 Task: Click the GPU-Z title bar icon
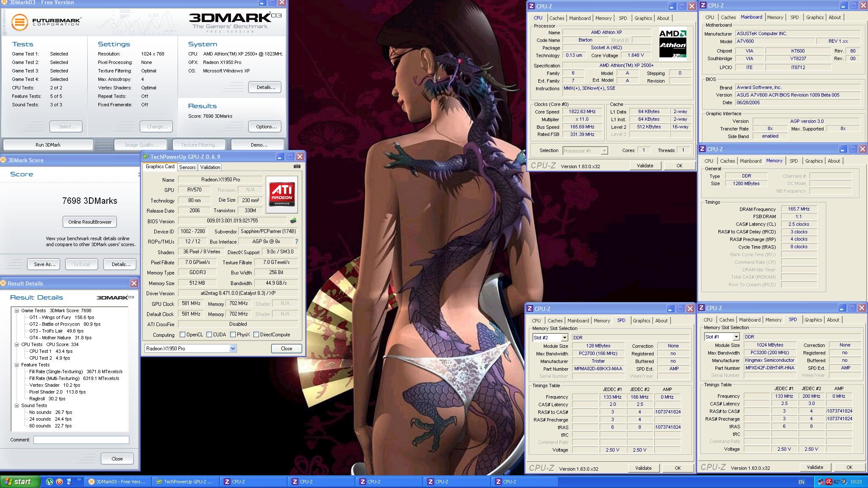tap(145, 157)
